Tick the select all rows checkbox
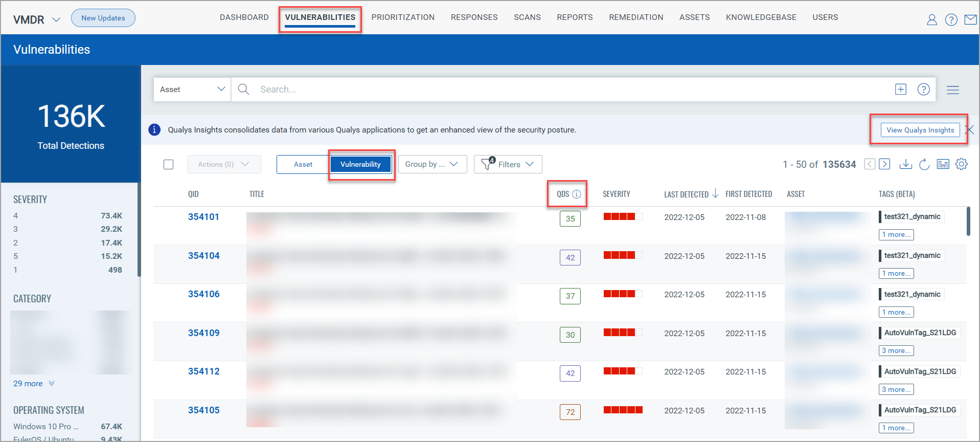Screen dimensions: 980x442 [169, 164]
